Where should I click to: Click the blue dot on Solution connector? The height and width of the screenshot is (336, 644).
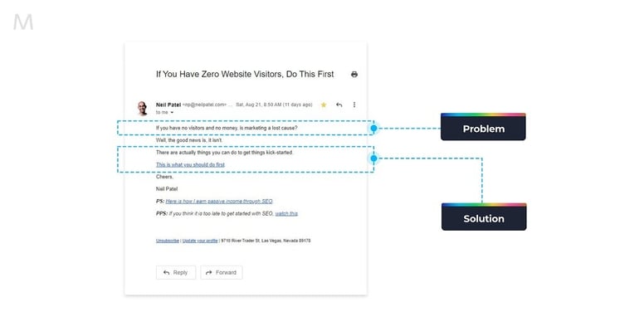[373, 158]
